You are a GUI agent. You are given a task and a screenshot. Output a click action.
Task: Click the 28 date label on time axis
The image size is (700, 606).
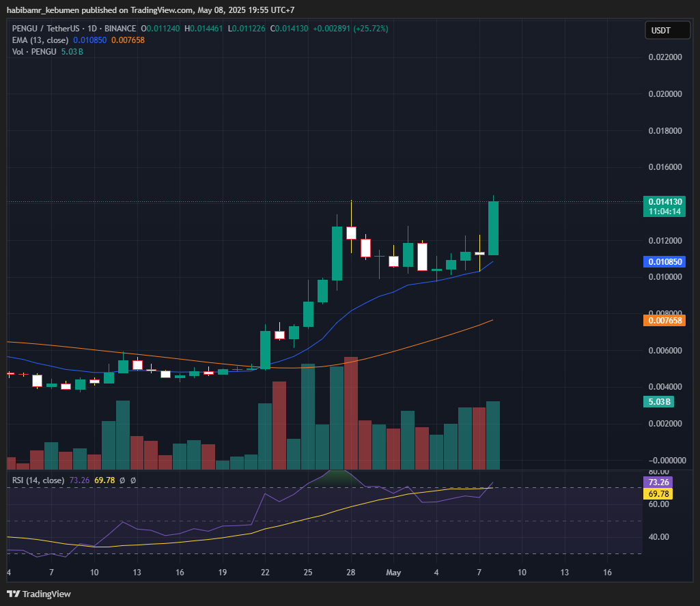pos(351,573)
